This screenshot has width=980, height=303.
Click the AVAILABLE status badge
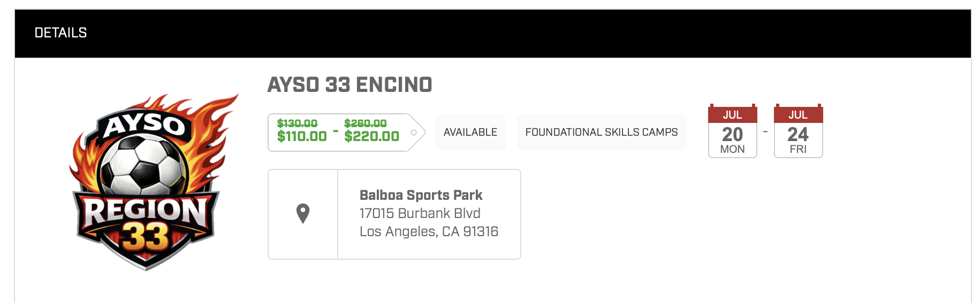coord(470,133)
